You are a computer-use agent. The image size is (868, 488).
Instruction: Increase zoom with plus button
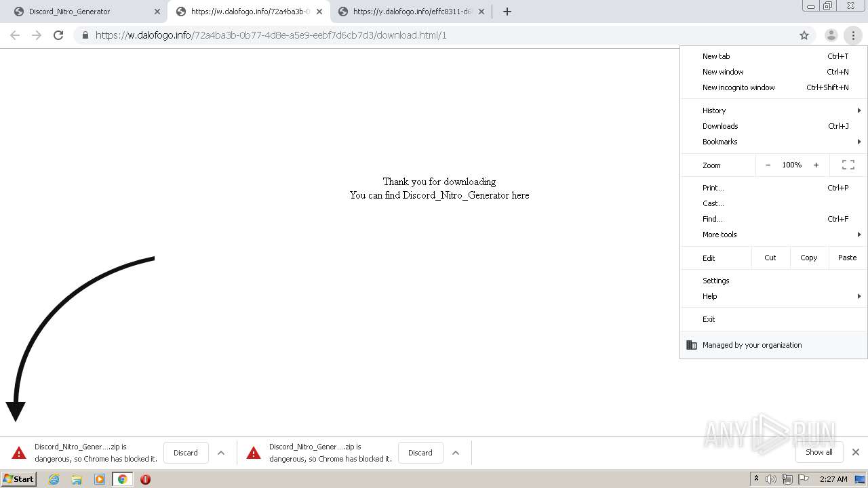pyautogui.click(x=816, y=165)
